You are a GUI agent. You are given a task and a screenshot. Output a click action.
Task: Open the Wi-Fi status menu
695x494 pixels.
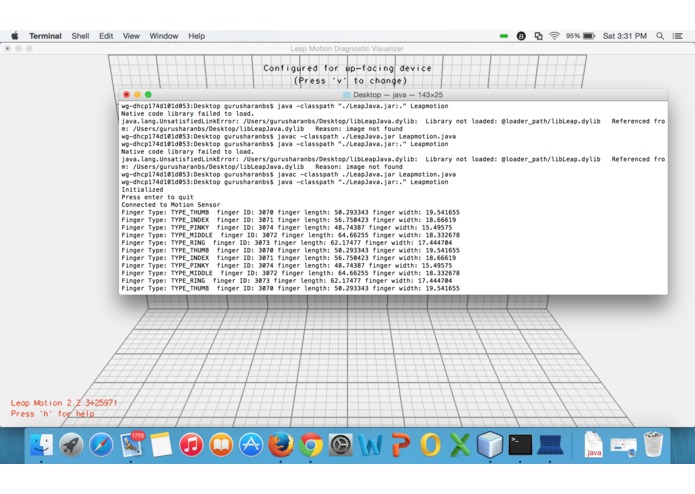pos(554,36)
